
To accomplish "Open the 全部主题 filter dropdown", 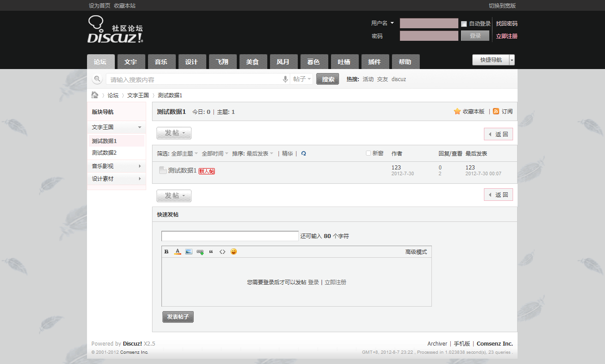I will click(184, 153).
